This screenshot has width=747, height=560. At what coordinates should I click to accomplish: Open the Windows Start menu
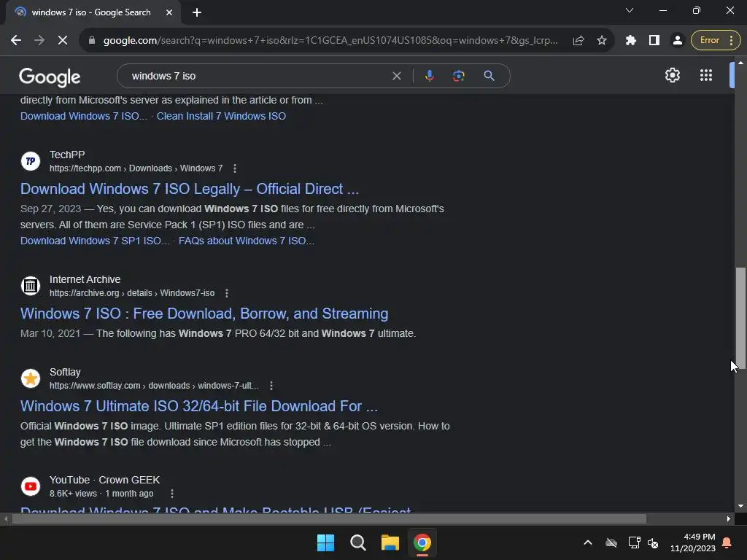[326, 542]
